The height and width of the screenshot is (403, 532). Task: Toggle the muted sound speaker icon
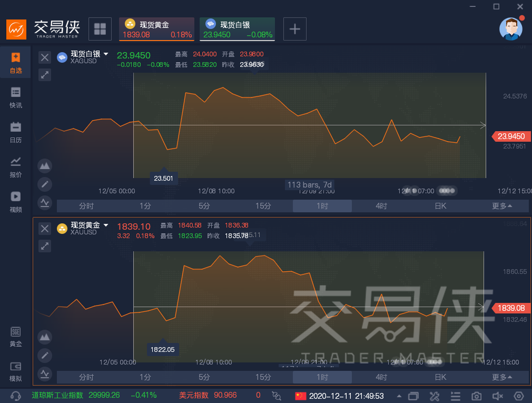point(498,396)
